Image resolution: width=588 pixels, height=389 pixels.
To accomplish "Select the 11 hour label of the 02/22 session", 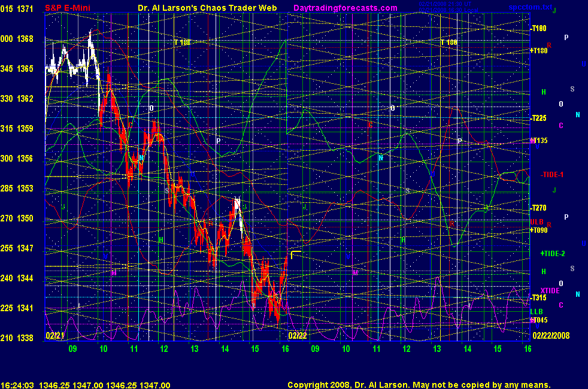I will [376, 349].
